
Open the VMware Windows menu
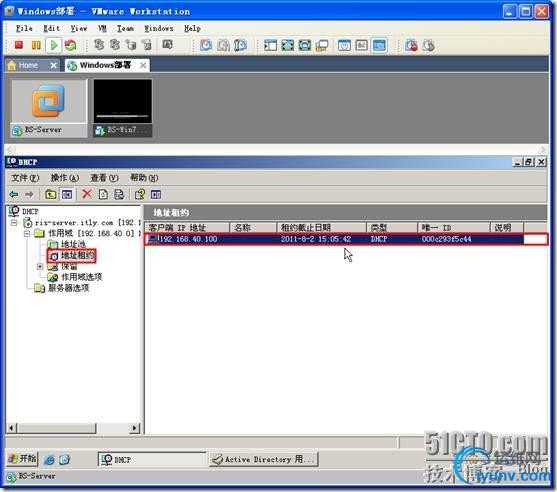tap(158, 28)
